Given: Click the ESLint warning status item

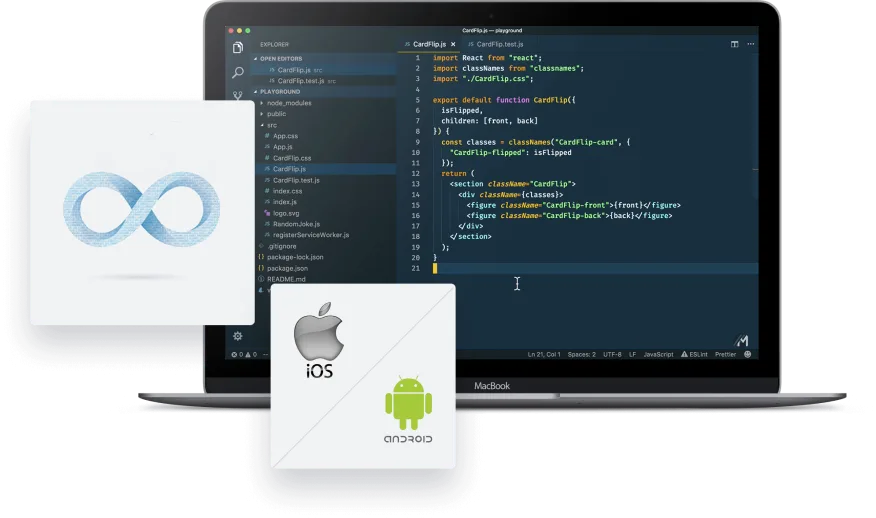Looking at the screenshot, I should [694, 354].
